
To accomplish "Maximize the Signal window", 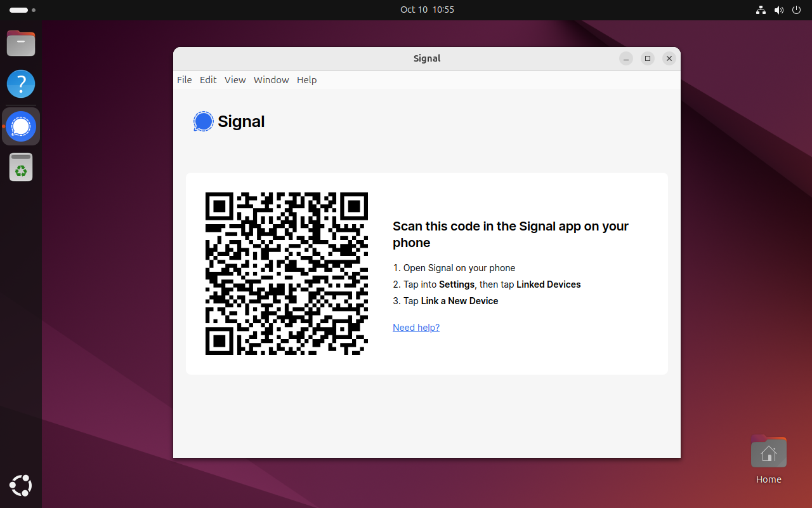I will tap(648, 58).
